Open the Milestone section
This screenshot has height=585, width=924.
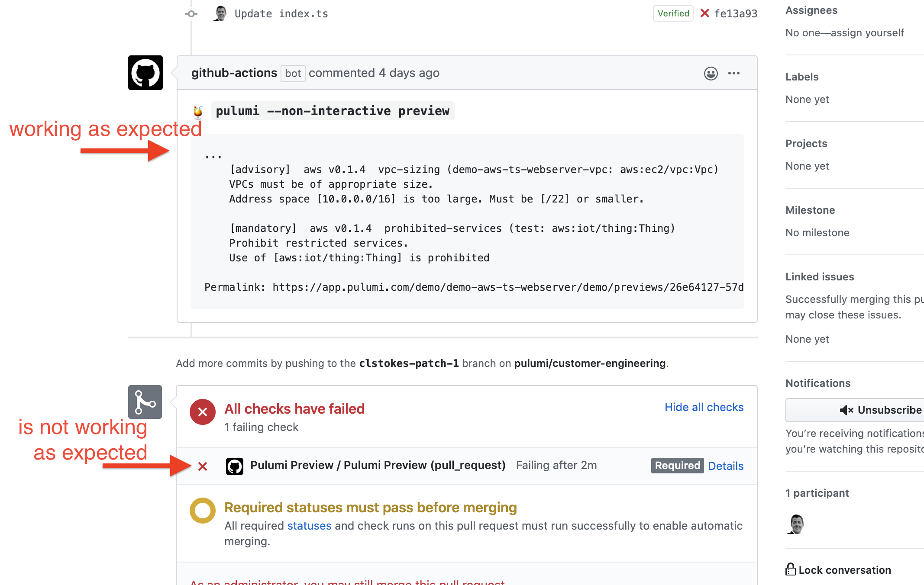810,210
